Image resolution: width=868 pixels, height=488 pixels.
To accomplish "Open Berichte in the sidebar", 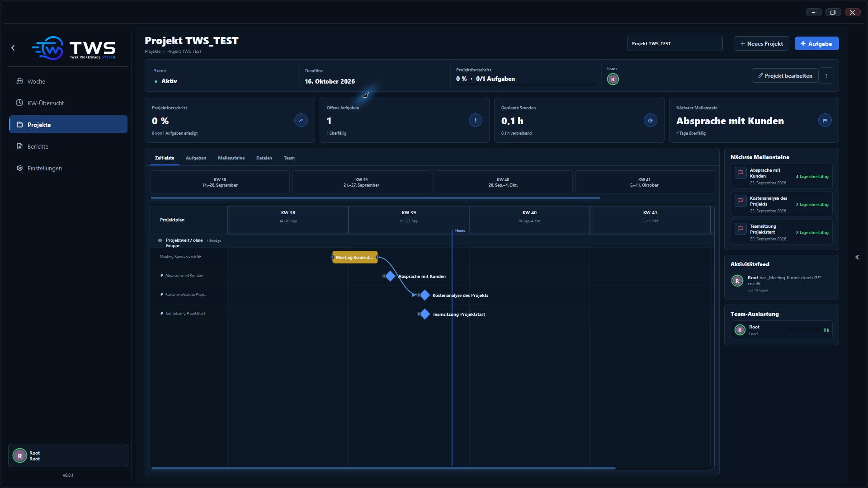I will pyautogui.click(x=68, y=146).
